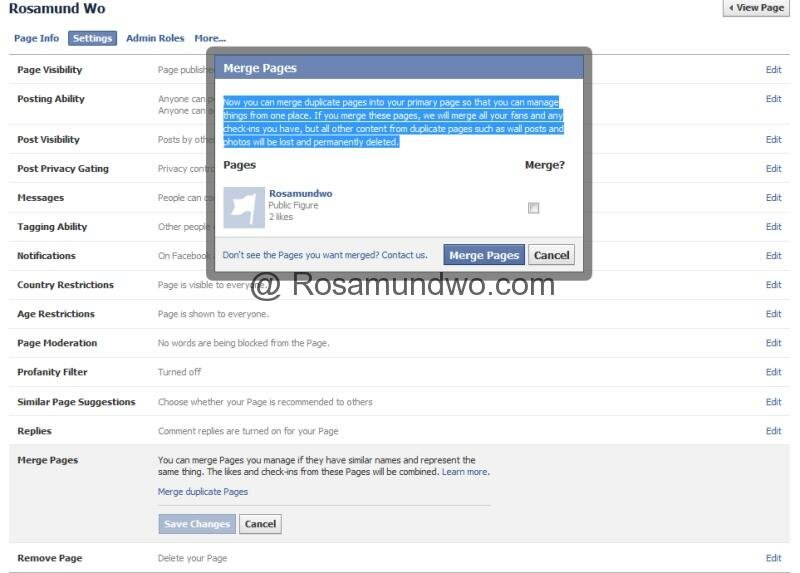Click 'Turned off' profanity filter value
This screenshot has height=573, width=800.
tap(179, 372)
